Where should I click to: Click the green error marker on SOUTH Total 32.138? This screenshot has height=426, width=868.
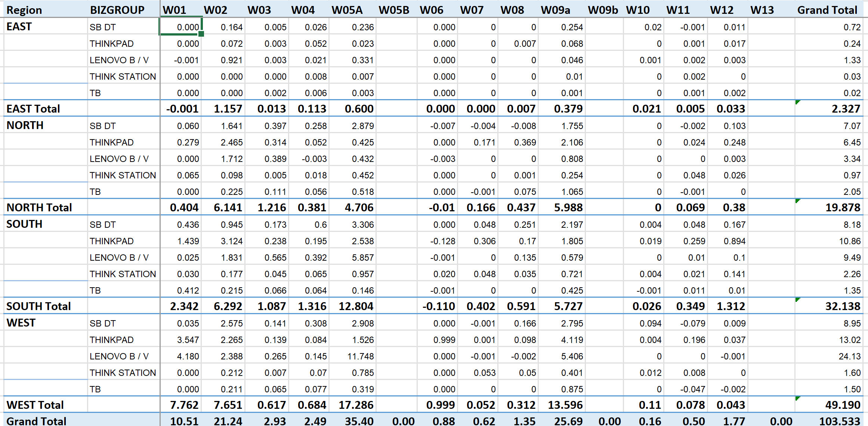click(x=797, y=300)
